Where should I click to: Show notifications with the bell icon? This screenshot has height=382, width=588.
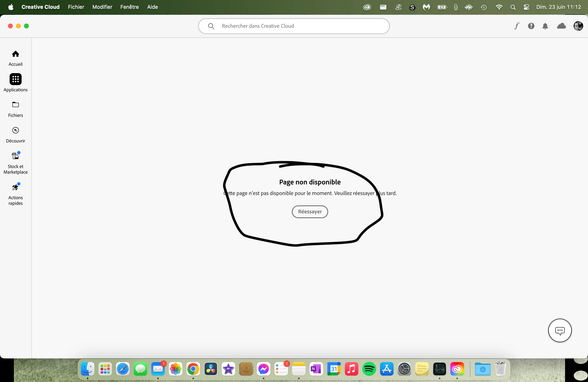pyautogui.click(x=545, y=26)
